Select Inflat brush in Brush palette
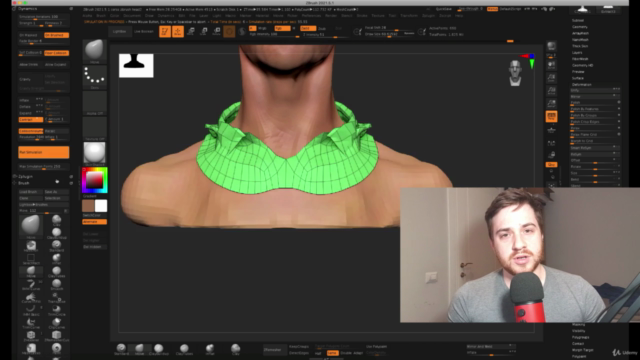640x360 pixels. tap(56, 259)
